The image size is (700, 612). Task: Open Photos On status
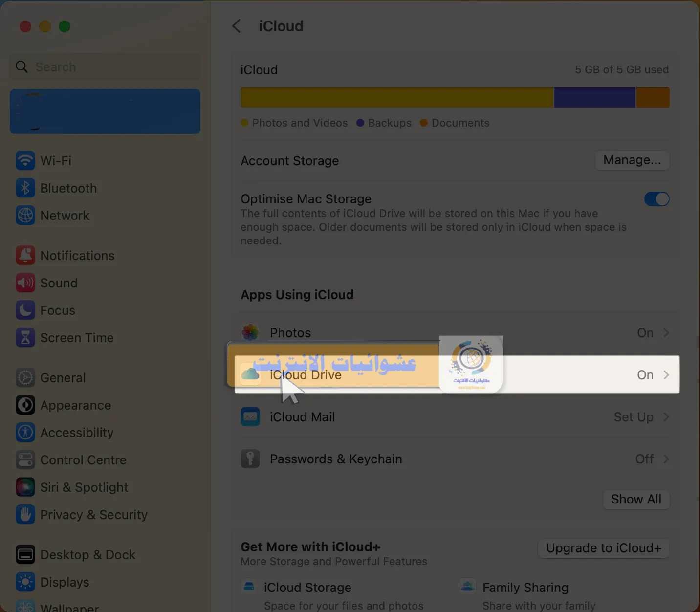pos(645,333)
